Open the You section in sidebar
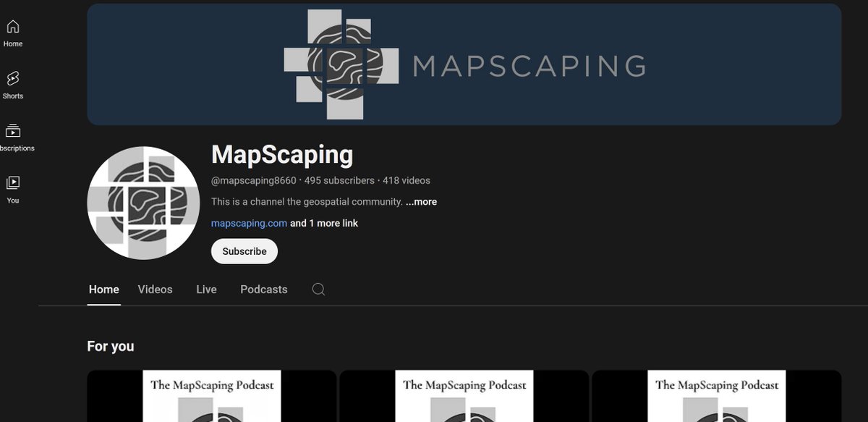868x422 pixels. (13, 190)
